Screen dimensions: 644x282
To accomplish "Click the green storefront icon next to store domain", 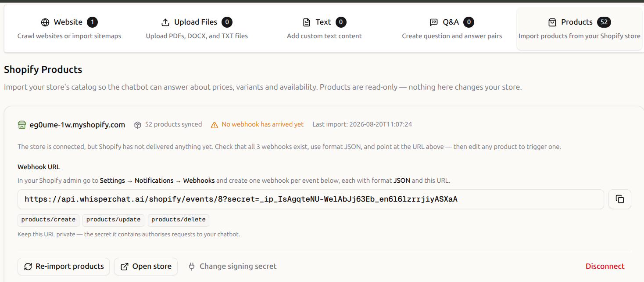I will [22, 125].
